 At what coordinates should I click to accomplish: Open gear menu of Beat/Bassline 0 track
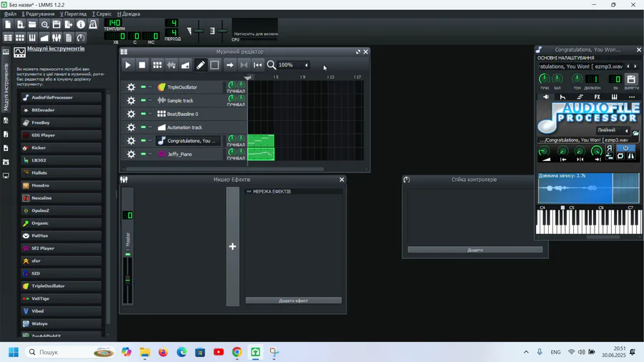(131, 114)
